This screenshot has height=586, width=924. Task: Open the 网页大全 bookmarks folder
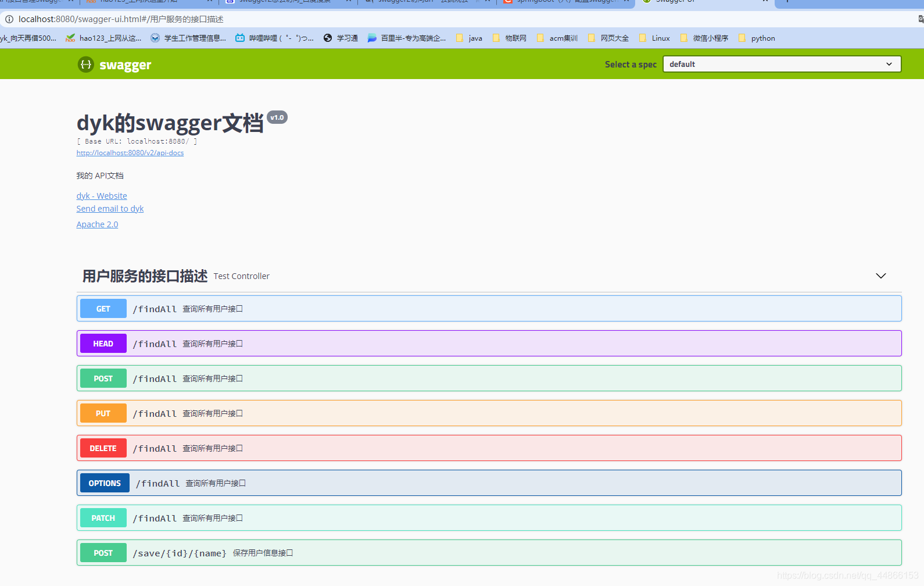coord(608,38)
